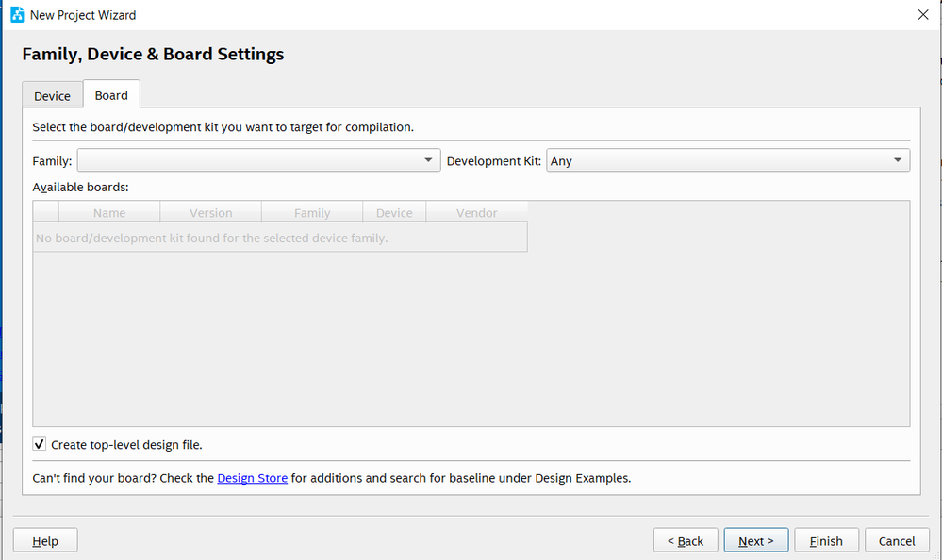The image size is (942, 560).
Task: Click the dropdown arrow of Family combo box
Action: click(x=429, y=160)
